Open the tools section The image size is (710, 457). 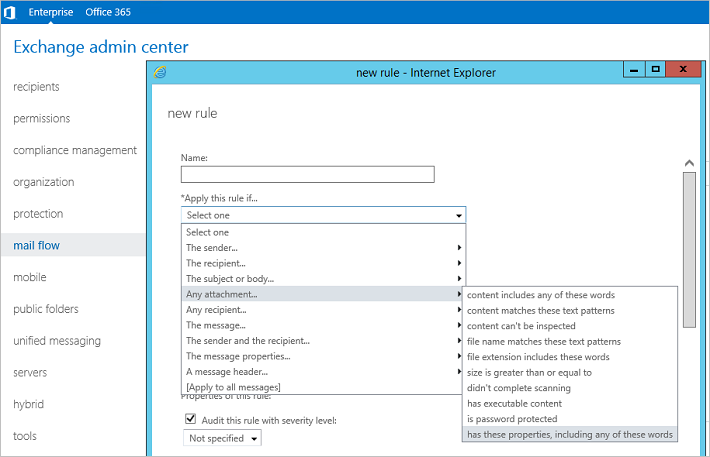tap(25, 436)
